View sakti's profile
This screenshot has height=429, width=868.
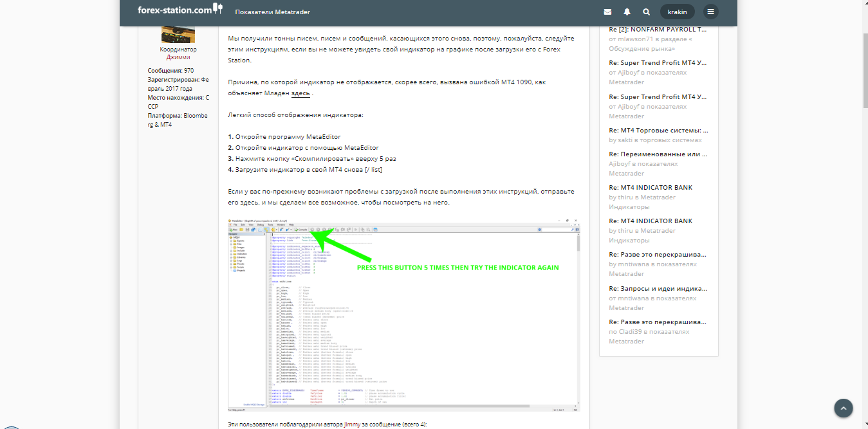[627, 140]
